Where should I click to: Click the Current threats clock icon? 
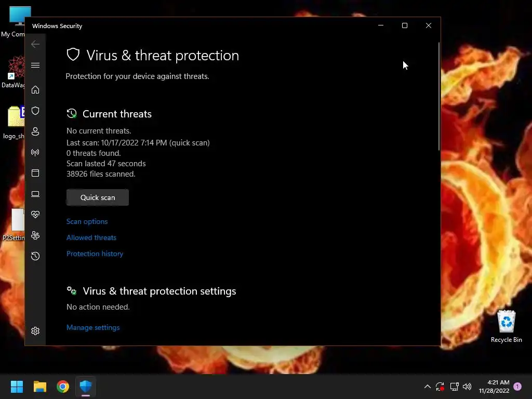(72, 114)
